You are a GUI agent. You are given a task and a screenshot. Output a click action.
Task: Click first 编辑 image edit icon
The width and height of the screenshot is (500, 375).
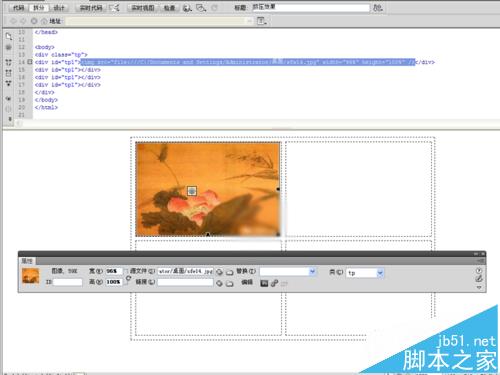tap(264, 283)
